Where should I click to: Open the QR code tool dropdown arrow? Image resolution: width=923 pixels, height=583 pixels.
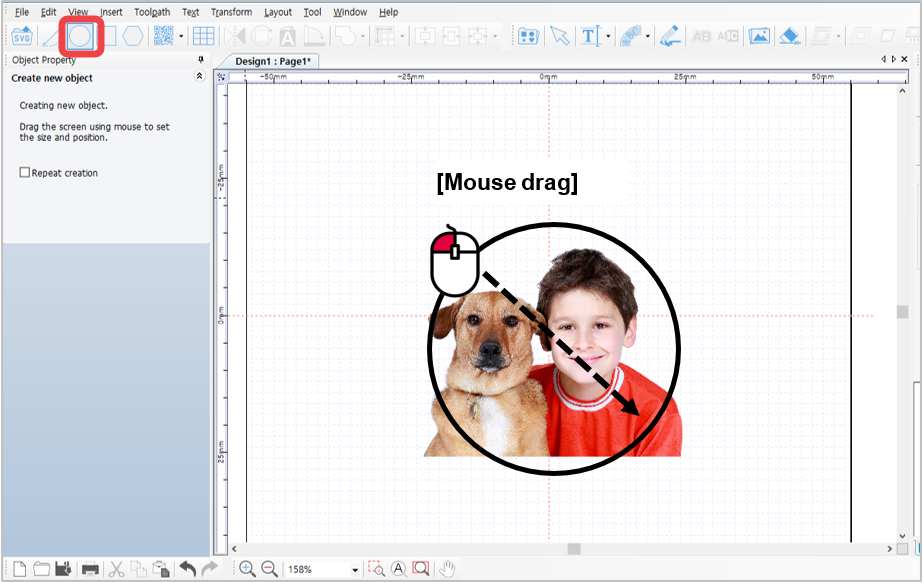click(181, 37)
